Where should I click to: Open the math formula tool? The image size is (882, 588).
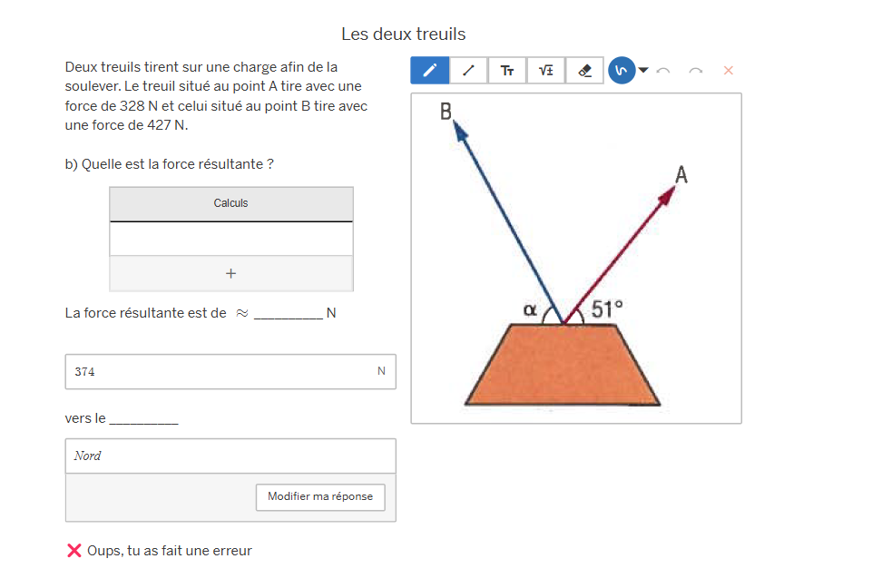546,71
